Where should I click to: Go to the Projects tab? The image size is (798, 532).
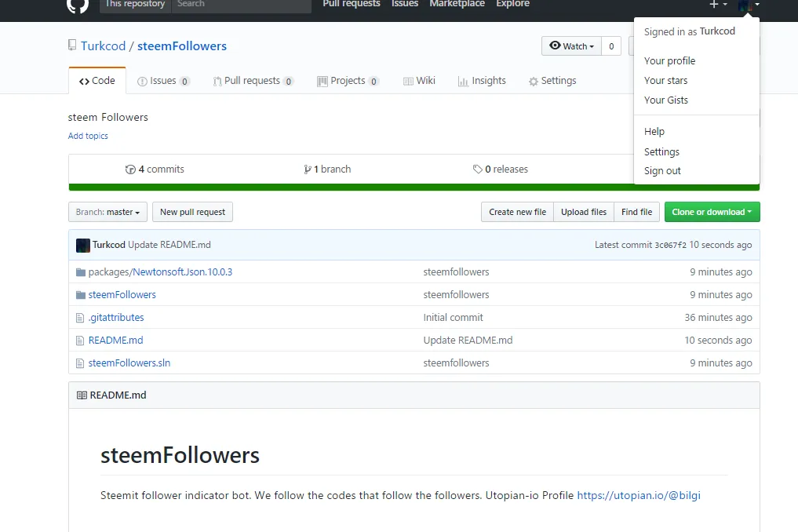pyautogui.click(x=348, y=81)
